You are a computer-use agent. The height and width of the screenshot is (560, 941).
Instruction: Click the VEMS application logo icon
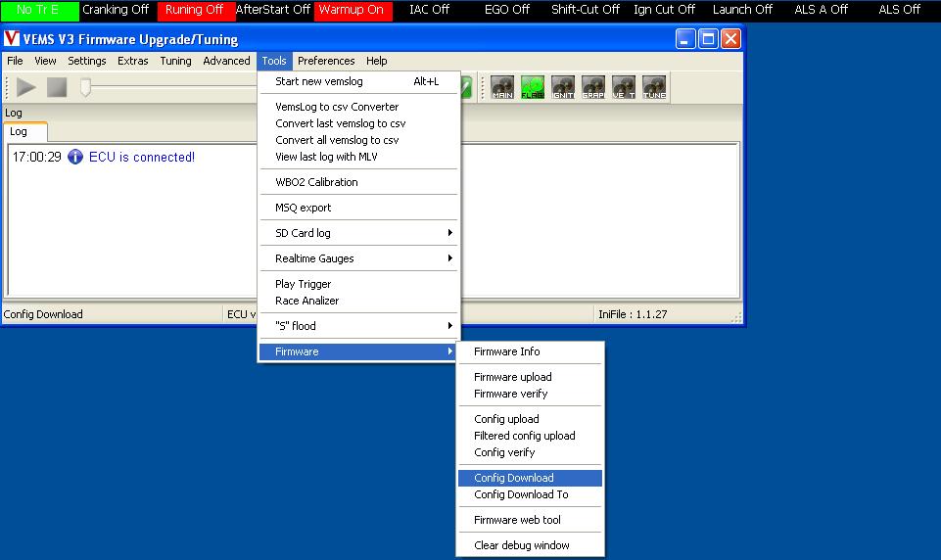pos(12,39)
